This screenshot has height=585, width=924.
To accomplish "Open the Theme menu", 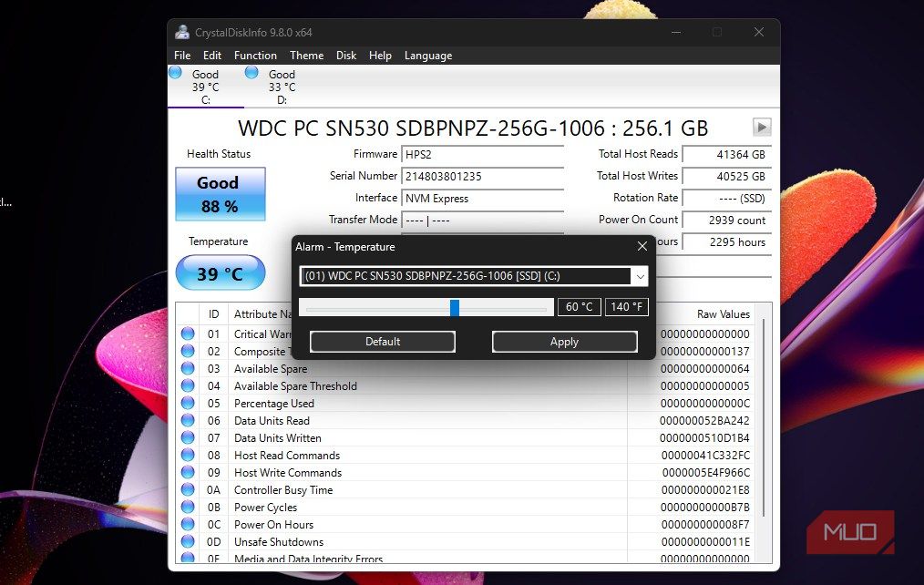I will tap(306, 56).
